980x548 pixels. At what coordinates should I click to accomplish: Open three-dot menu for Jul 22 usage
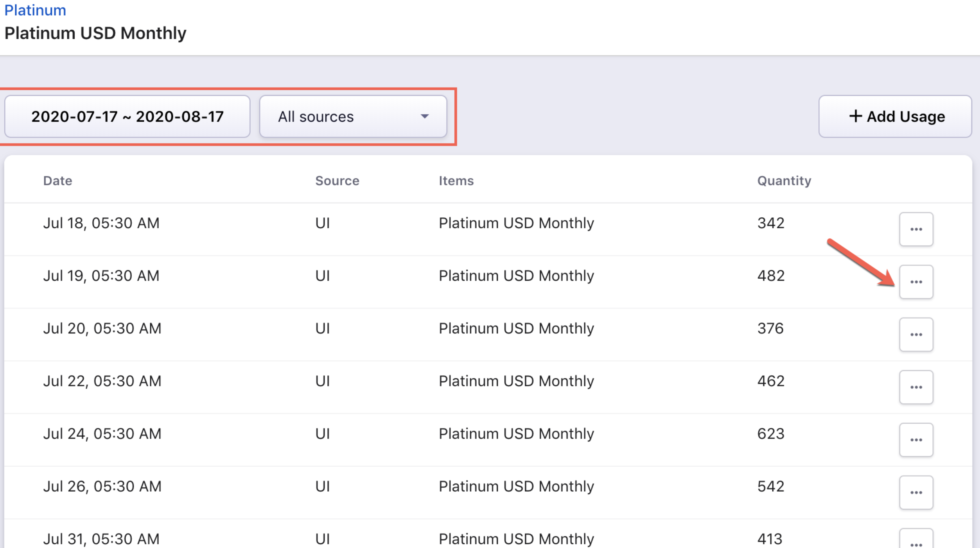coord(916,387)
